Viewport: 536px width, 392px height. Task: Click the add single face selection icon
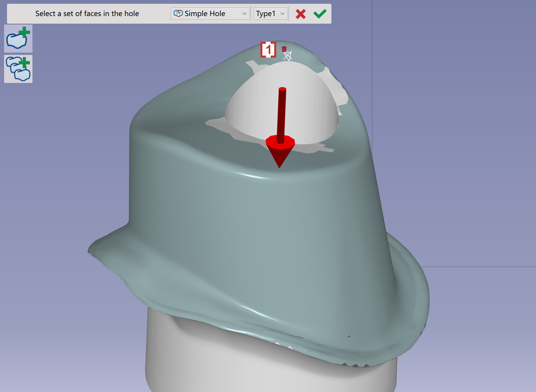tap(18, 39)
